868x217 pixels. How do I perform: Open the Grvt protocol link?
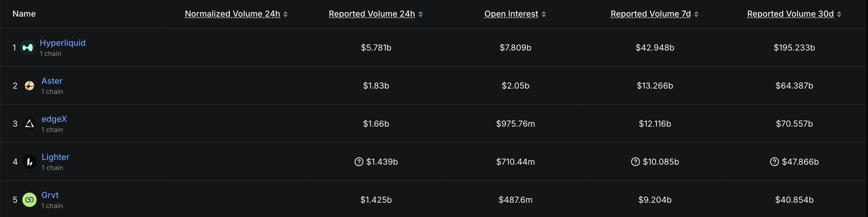(x=50, y=195)
